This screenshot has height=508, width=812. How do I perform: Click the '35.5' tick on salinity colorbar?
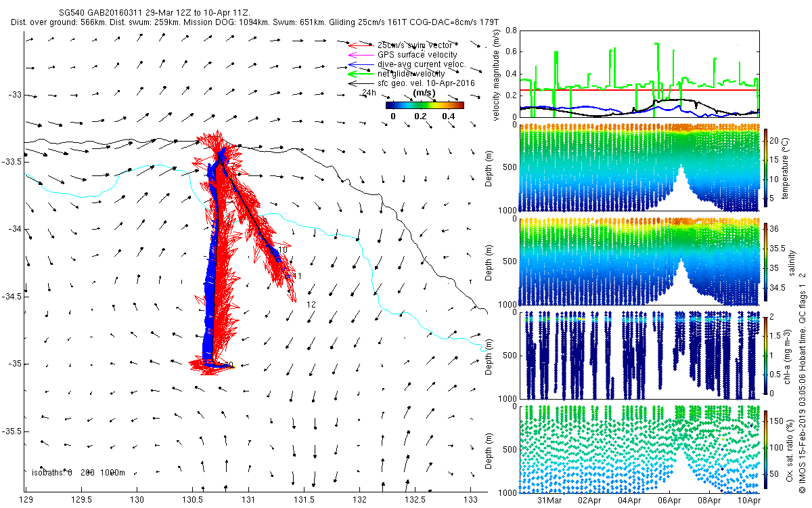point(778,248)
